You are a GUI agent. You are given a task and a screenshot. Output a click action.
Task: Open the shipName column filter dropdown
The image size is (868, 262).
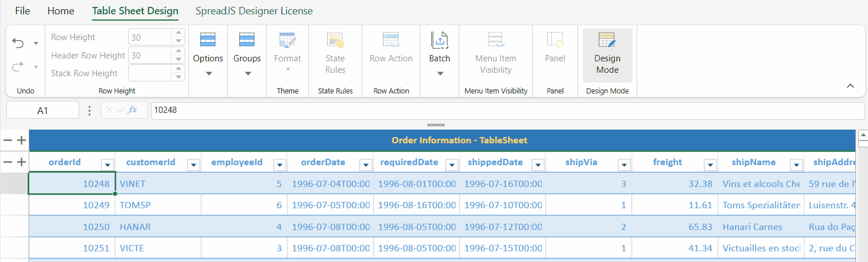(x=796, y=165)
